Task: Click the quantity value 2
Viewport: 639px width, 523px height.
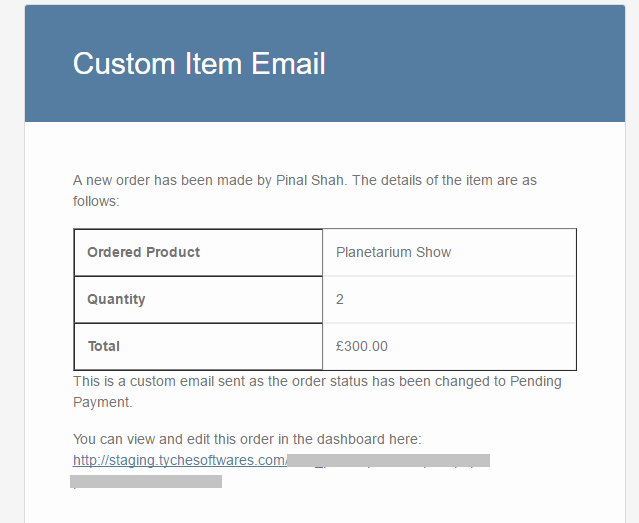Action: [339, 300]
